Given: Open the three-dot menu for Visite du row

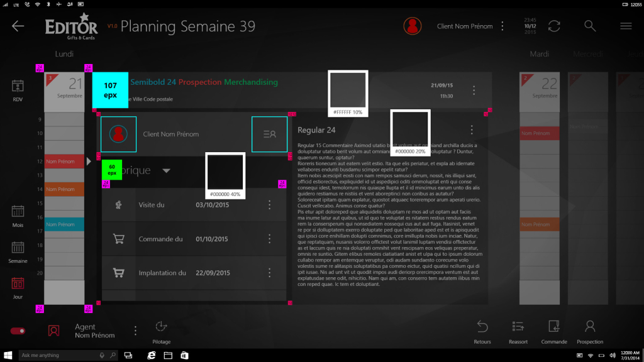Looking at the screenshot, I should tap(270, 205).
